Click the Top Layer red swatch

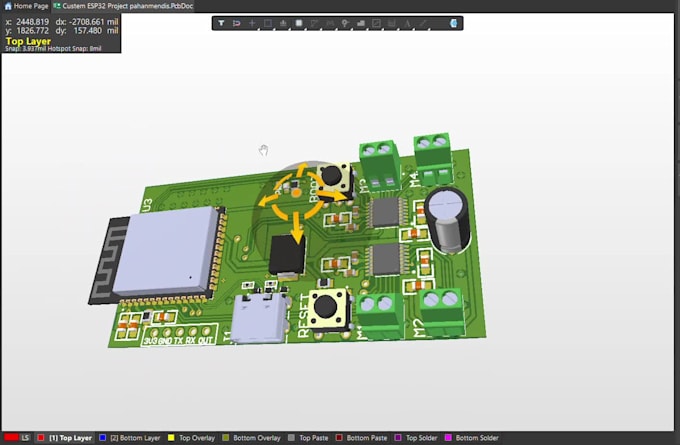pyautogui.click(x=41, y=438)
